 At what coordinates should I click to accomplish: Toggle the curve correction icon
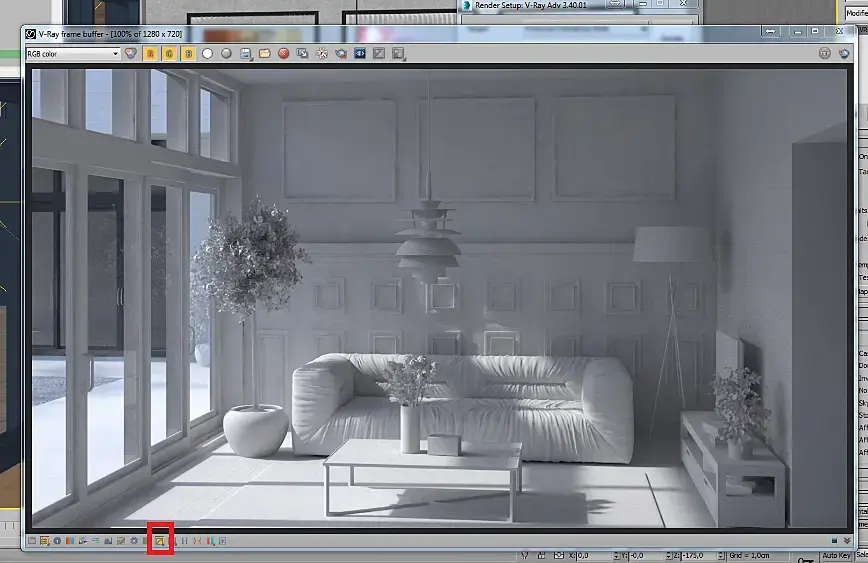pyautogui.click(x=121, y=541)
